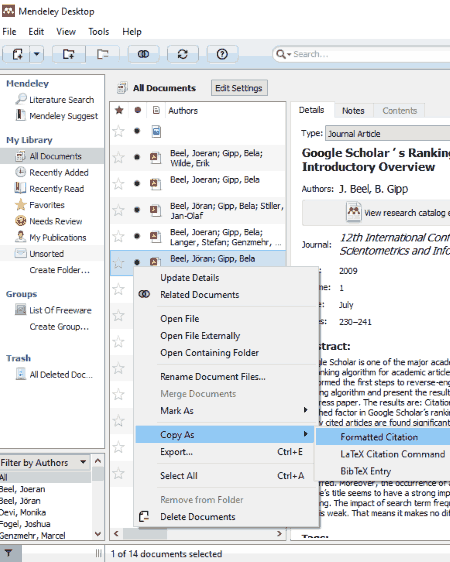Click Create Folder... link
Image resolution: width=450 pixels, height=562 pixels.
point(59,270)
